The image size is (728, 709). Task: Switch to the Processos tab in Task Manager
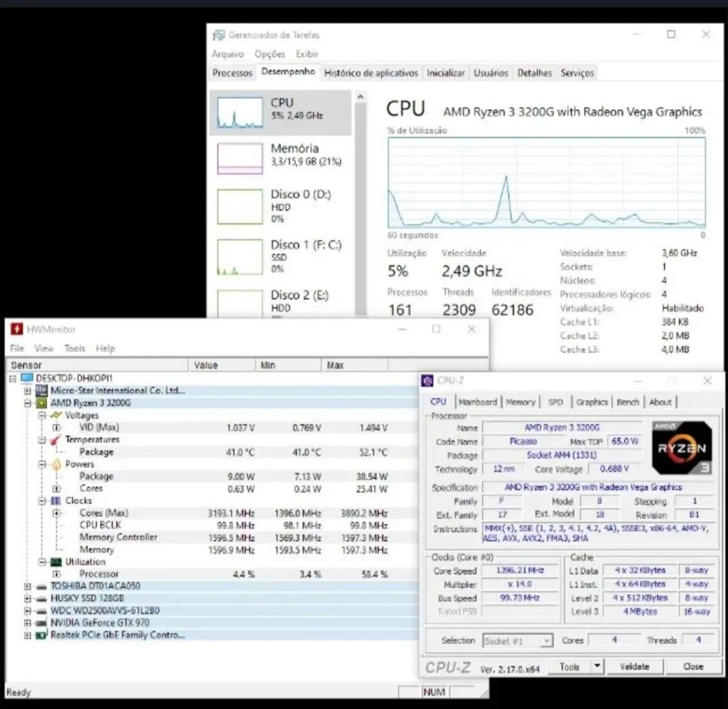pos(232,73)
